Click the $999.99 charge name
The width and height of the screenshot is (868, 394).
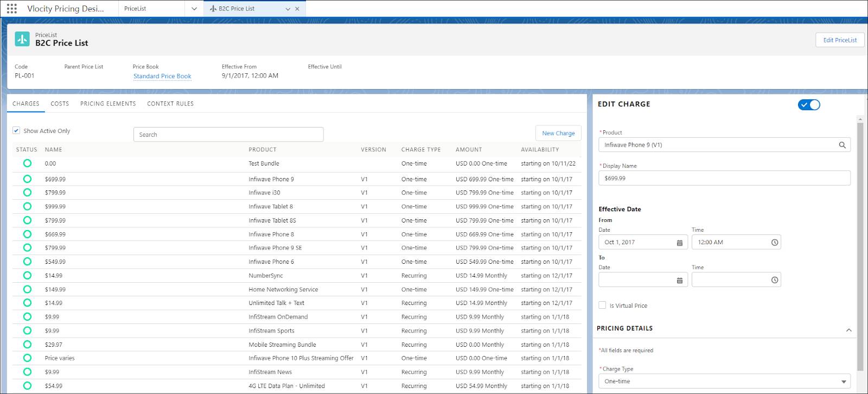[55, 207]
